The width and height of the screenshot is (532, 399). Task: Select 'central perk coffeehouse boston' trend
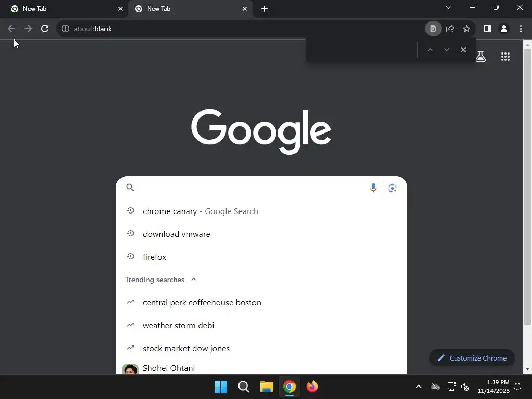(261, 303)
